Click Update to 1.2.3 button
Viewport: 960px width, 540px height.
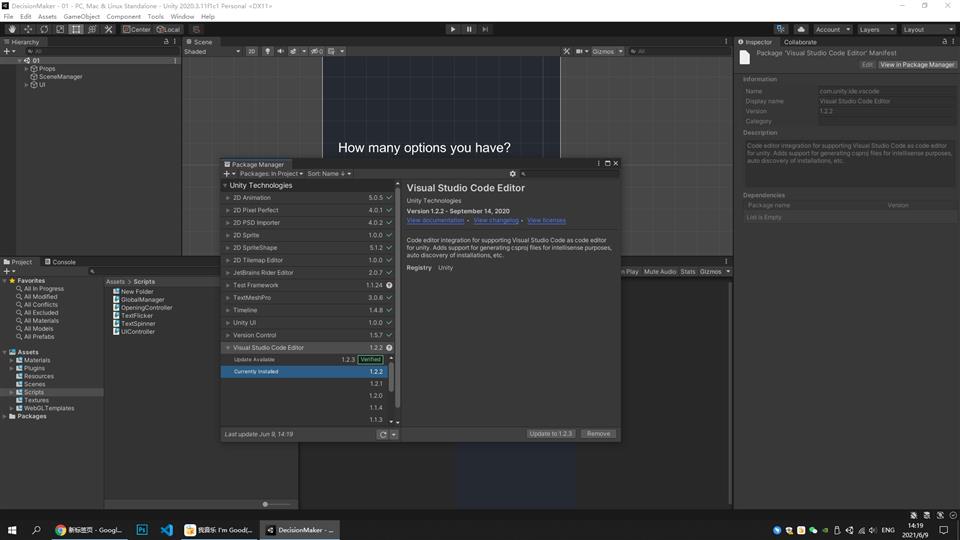coord(550,433)
